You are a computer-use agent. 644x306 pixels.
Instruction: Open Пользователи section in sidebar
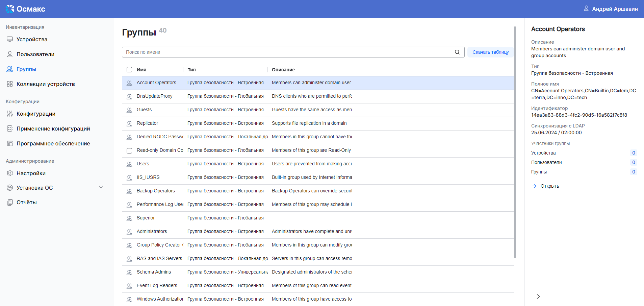[x=35, y=54]
